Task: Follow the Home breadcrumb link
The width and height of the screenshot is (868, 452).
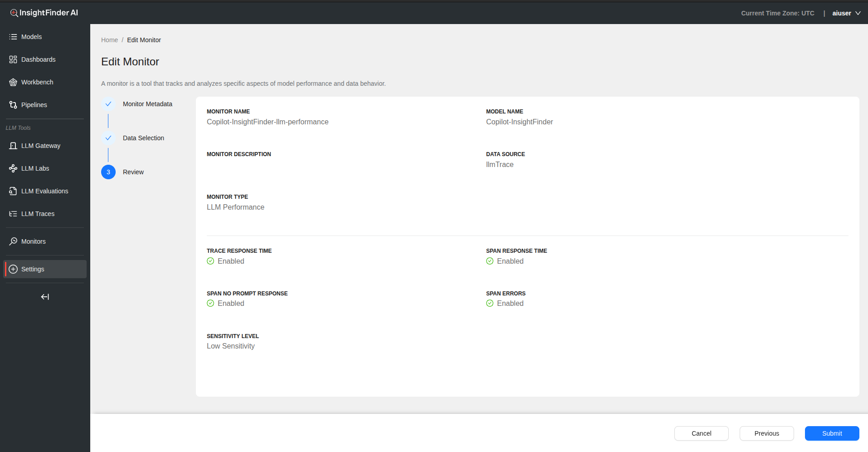Action: click(109, 40)
